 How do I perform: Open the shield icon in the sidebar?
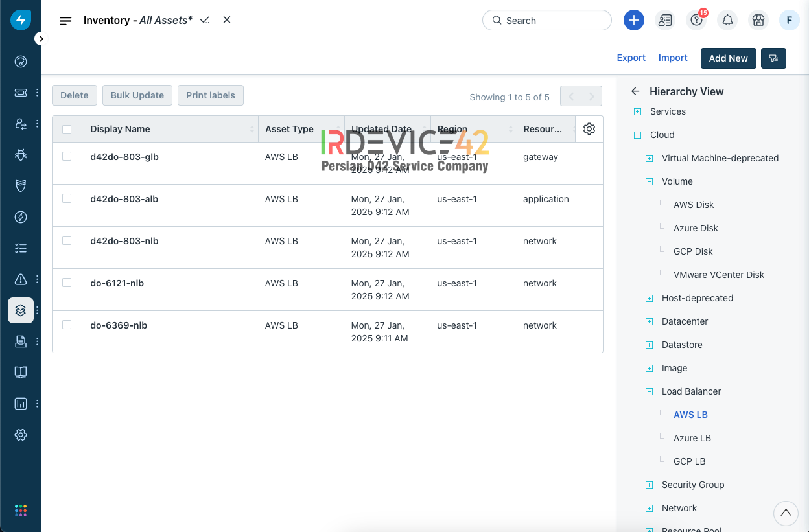point(21,186)
